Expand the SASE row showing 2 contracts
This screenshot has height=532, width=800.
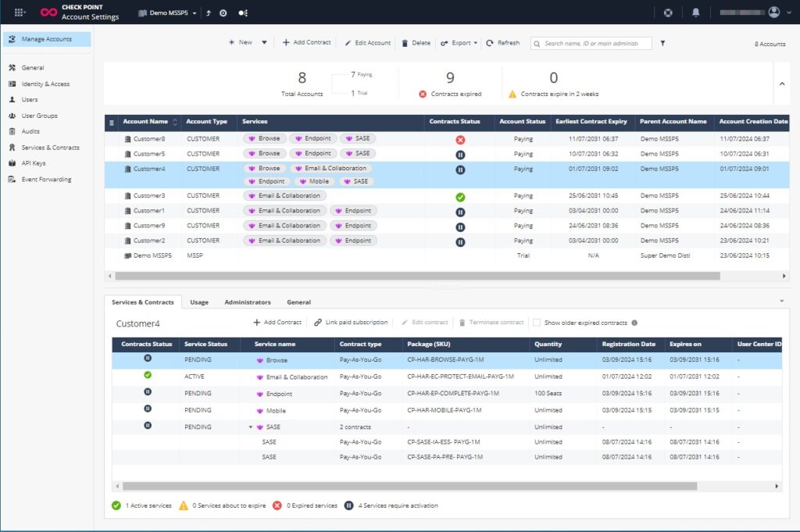click(x=249, y=426)
